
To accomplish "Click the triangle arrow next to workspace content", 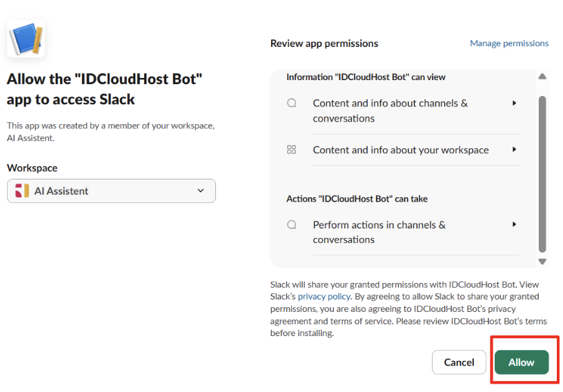I will coord(514,150).
